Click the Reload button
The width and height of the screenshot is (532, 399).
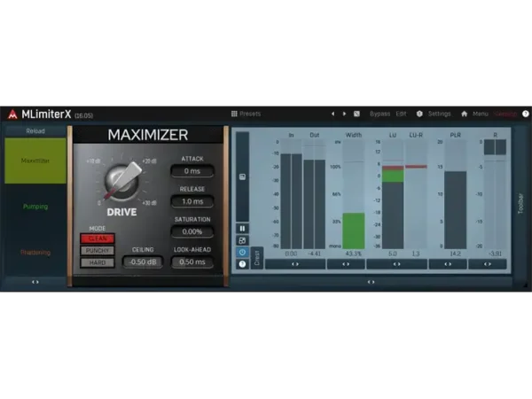click(x=35, y=131)
